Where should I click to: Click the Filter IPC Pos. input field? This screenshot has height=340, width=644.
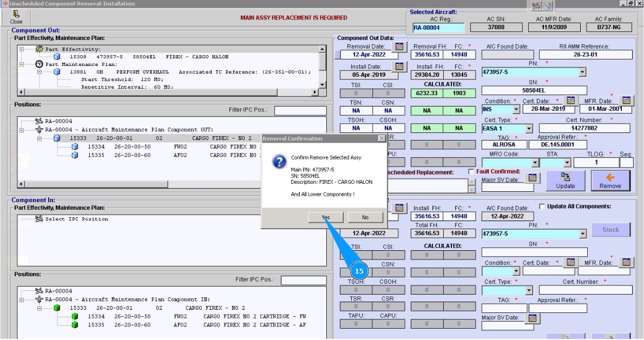pos(300,111)
